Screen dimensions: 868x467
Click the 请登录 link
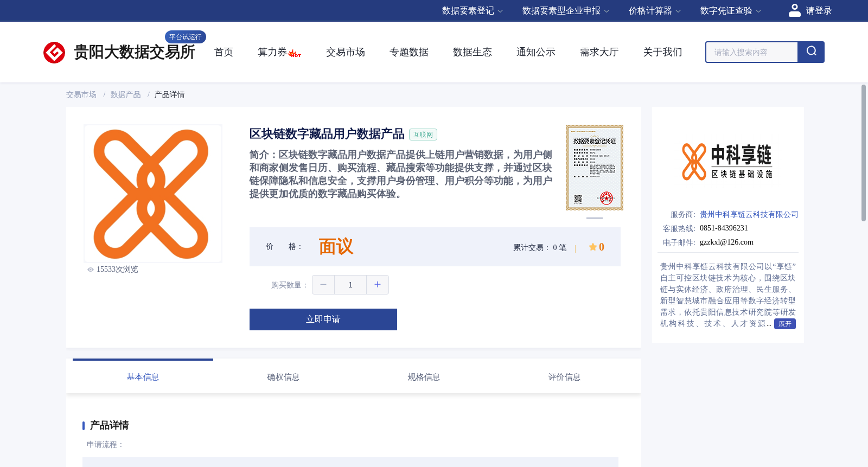tap(819, 11)
